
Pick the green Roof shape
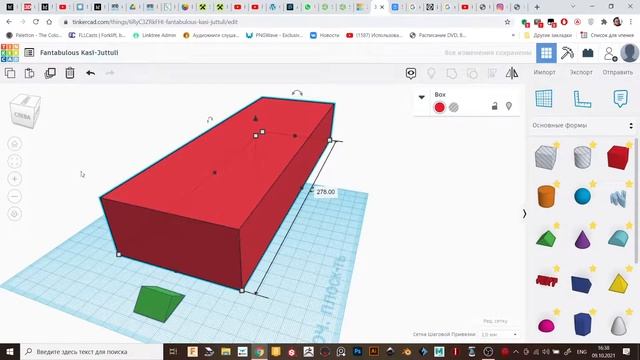tap(546, 238)
